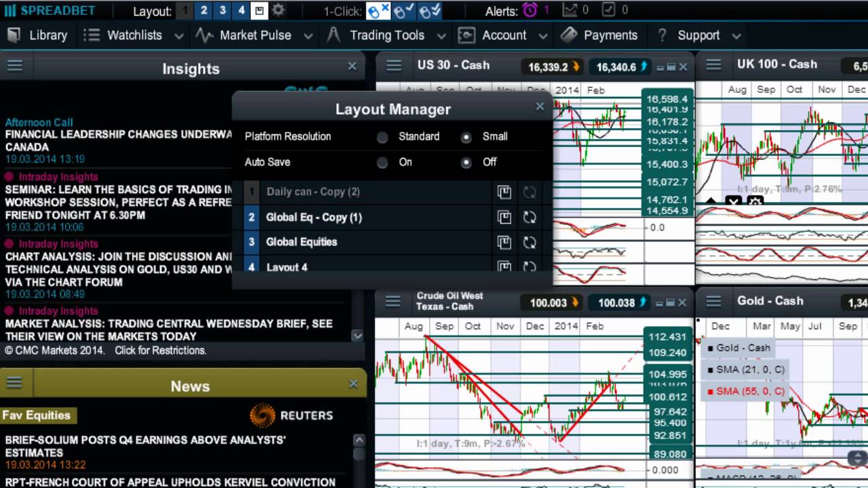
Task: Expand the Watchlists dropdown arrow
Action: point(178,36)
